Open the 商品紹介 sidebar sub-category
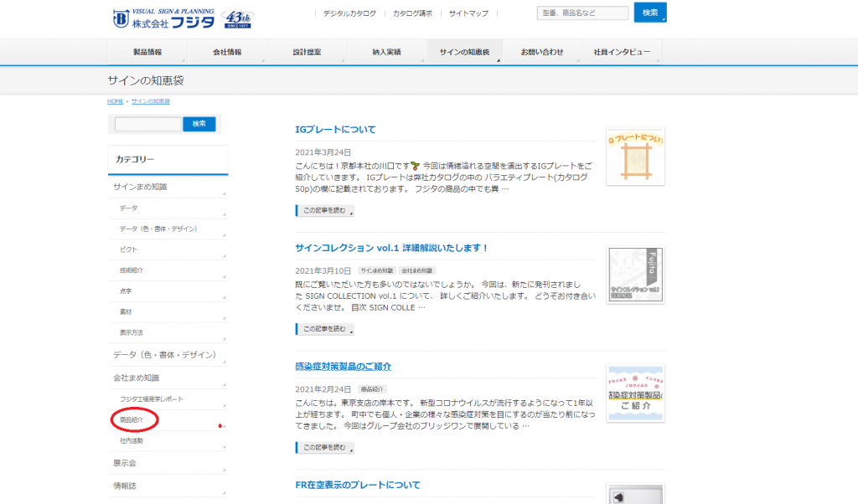Image resolution: width=858 pixels, height=504 pixels. [168, 419]
